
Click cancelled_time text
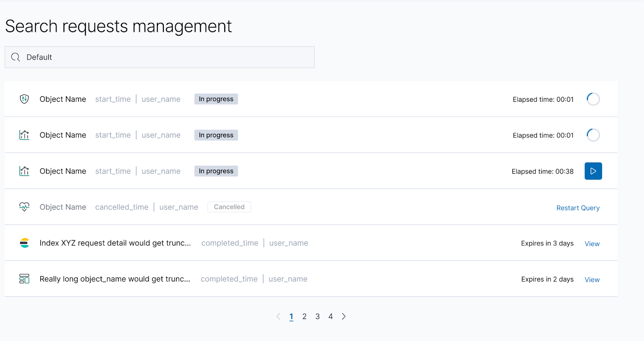[122, 207]
